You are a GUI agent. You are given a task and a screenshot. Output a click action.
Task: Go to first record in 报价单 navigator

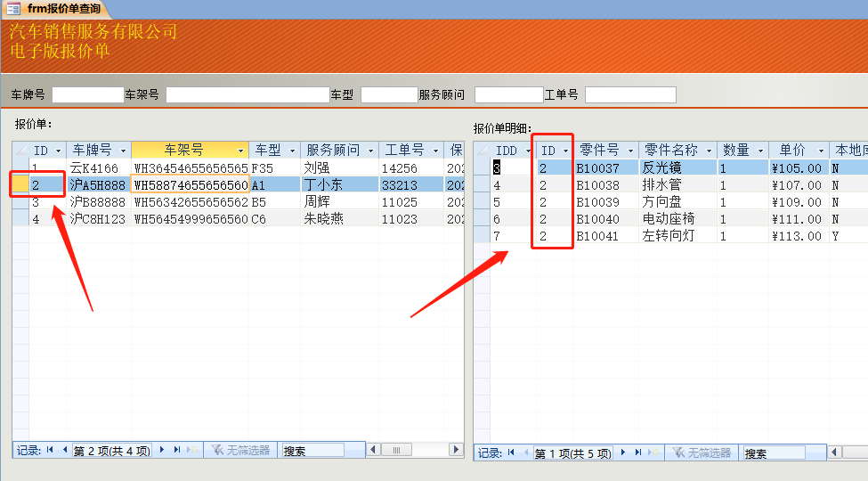coord(50,450)
